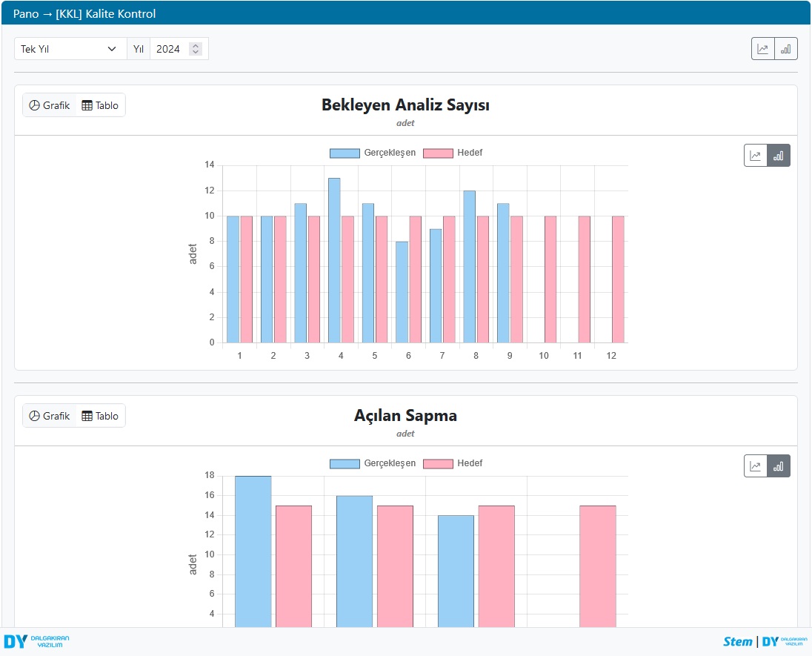
Task: Click the year stepper arrows next to 2024
Action: [x=196, y=49]
